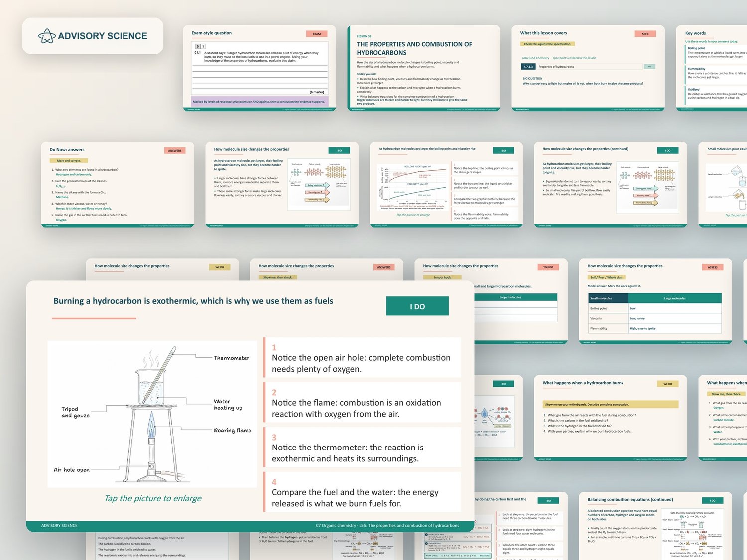Image resolution: width=747 pixels, height=560 pixels.
Task: Click the front slide heading 'Burning a hydrocarbon is exothermic'
Action: click(193, 301)
